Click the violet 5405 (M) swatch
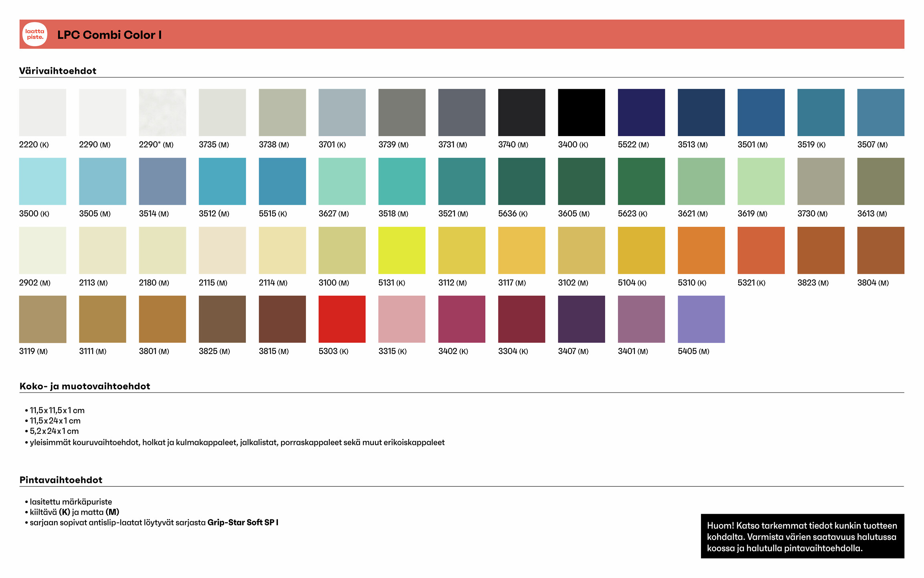Image resolution: width=924 pixels, height=578 pixels. (x=701, y=319)
